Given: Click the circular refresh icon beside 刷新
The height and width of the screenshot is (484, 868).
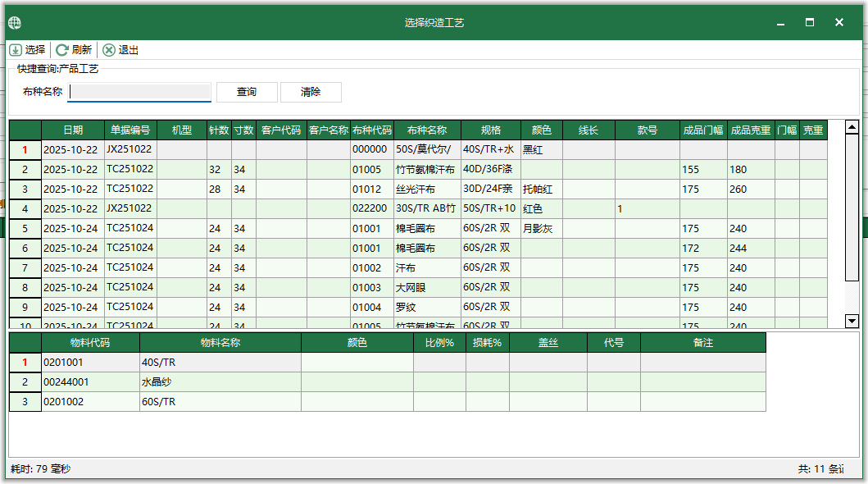Looking at the screenshot, I should tap(61, 49).
